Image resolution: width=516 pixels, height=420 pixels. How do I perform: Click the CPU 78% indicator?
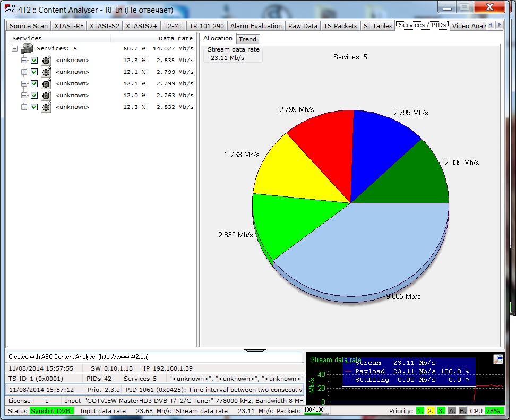(493, 411)
